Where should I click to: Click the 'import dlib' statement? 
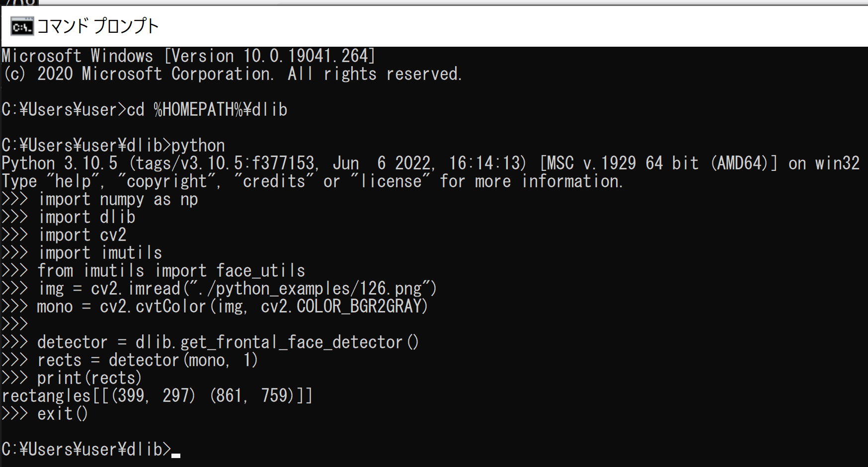(x=87, y=217)
